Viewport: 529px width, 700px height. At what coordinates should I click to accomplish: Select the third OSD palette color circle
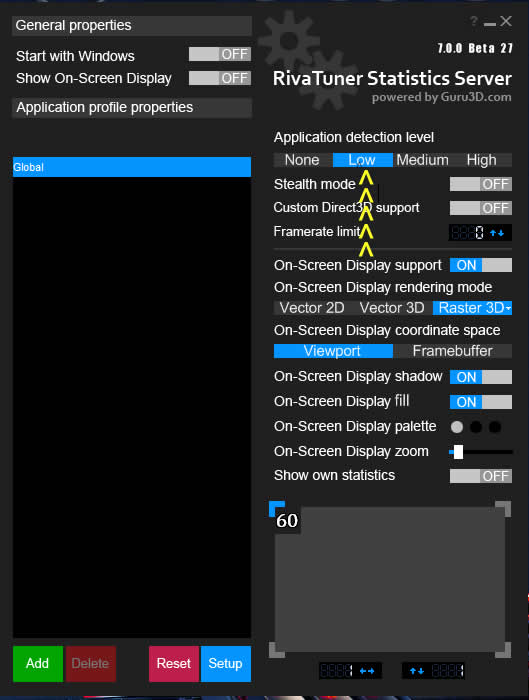(x=495, y=427)
